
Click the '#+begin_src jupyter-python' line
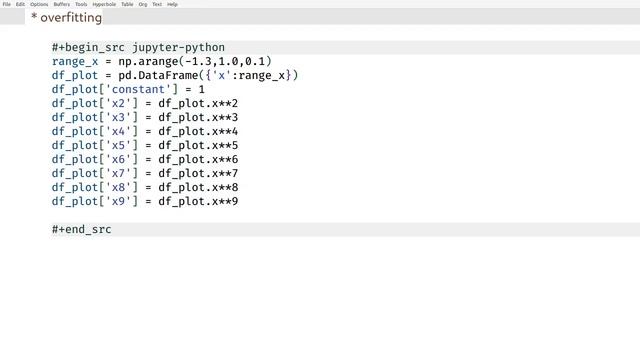pos(138,47)
